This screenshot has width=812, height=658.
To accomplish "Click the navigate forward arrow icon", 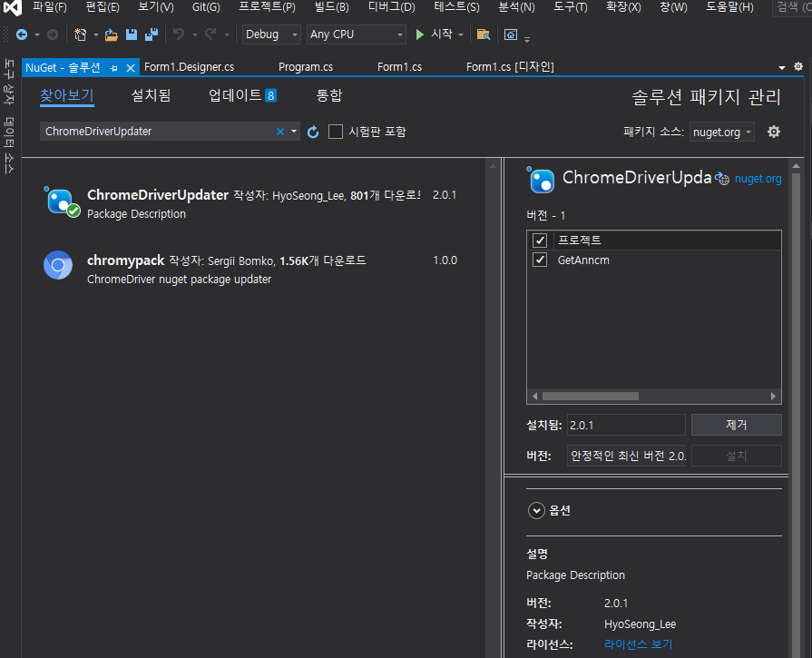I will [x=53, y=34].
